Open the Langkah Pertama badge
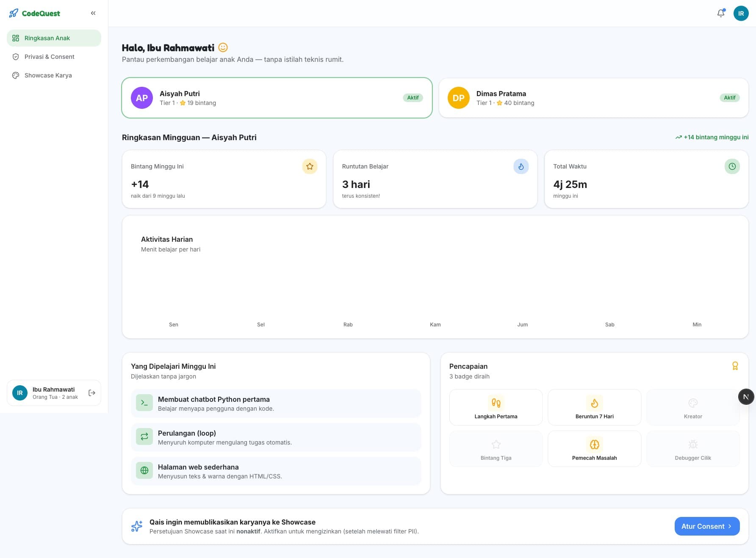Viewport: 756px width, 558px height. (496, 407)
